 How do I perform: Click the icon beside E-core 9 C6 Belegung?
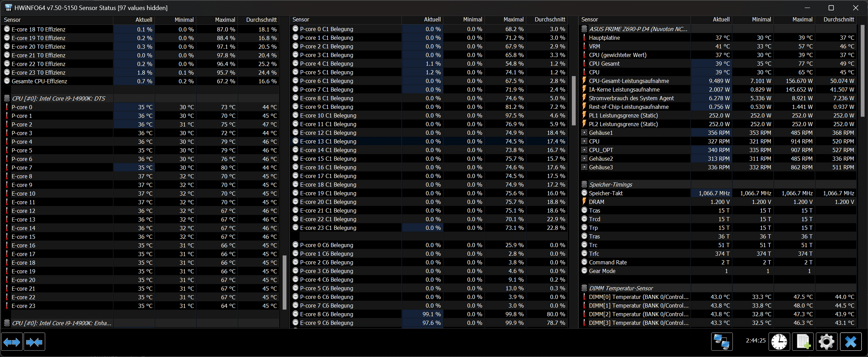(x=295, y=323)
